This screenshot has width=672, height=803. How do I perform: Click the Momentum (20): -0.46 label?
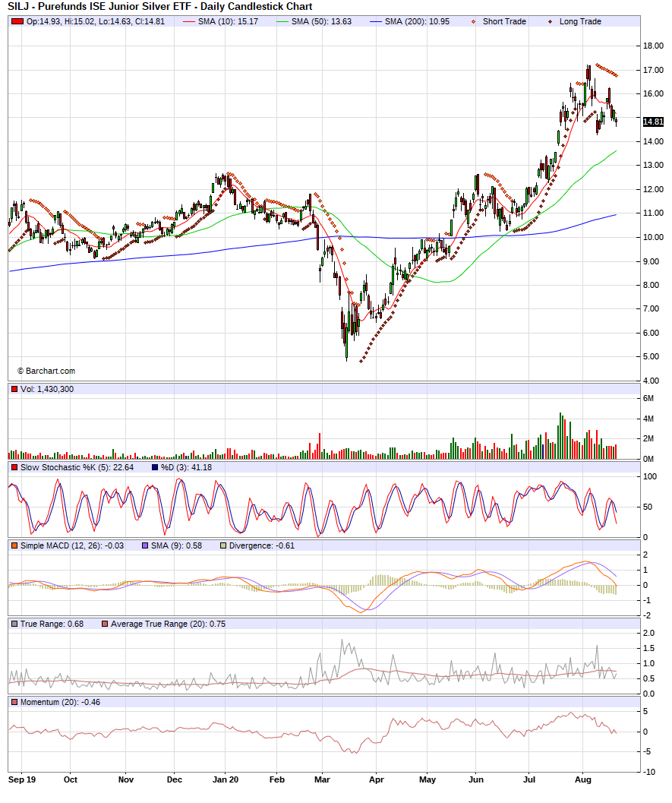tap(61, 703)
